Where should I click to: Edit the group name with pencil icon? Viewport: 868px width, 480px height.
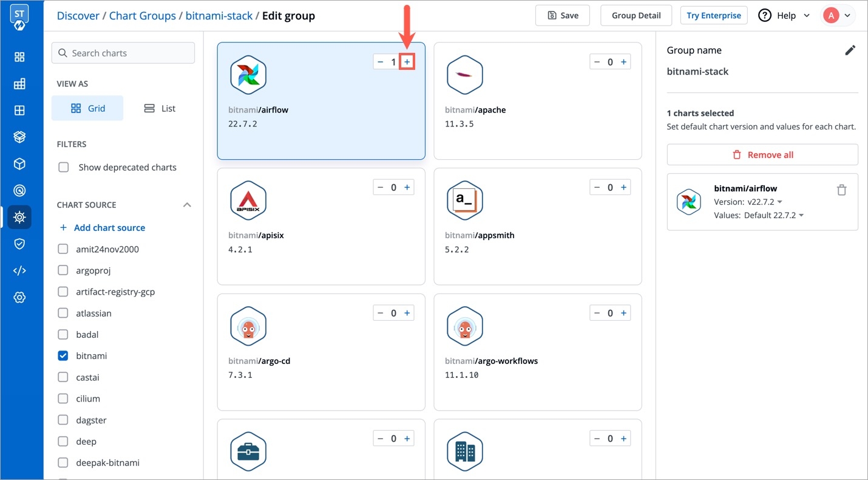point(850,50)
